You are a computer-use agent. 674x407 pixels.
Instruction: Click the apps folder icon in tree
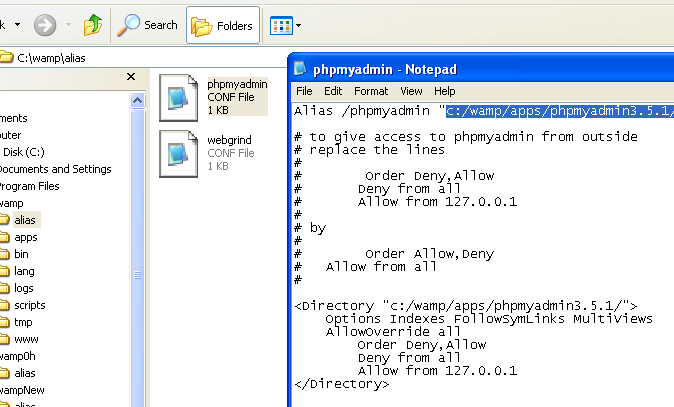point(4,237)
